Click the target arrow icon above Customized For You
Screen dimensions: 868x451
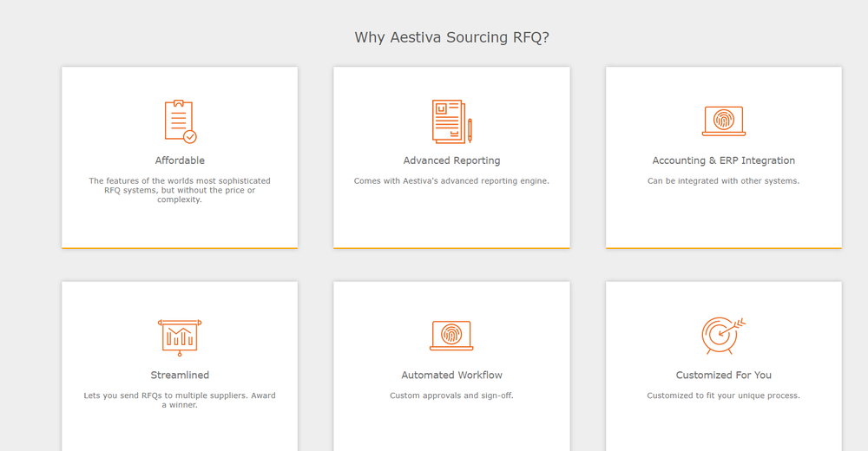724,336
